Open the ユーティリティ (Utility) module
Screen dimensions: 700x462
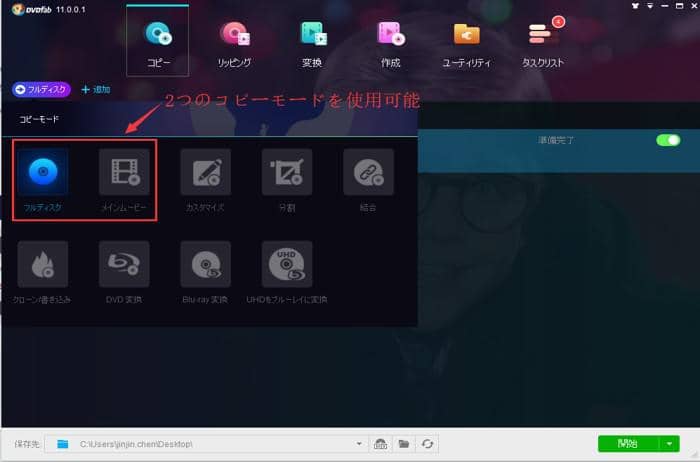click(x=467, y=44)
